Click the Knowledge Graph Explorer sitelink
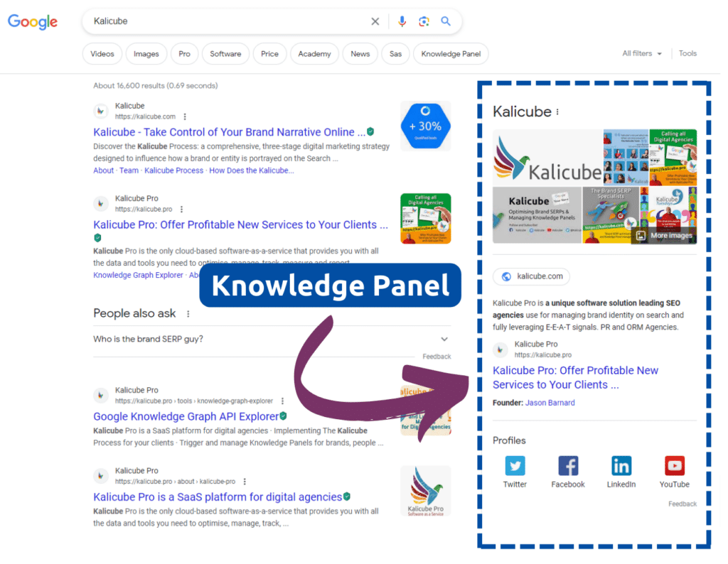This screenshot has width=728, height=564. (x=139, y=275)
